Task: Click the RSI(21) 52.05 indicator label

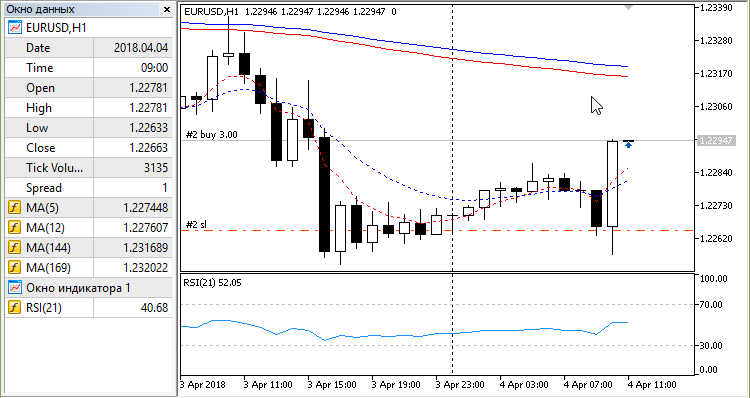Action: coord(212,283)
